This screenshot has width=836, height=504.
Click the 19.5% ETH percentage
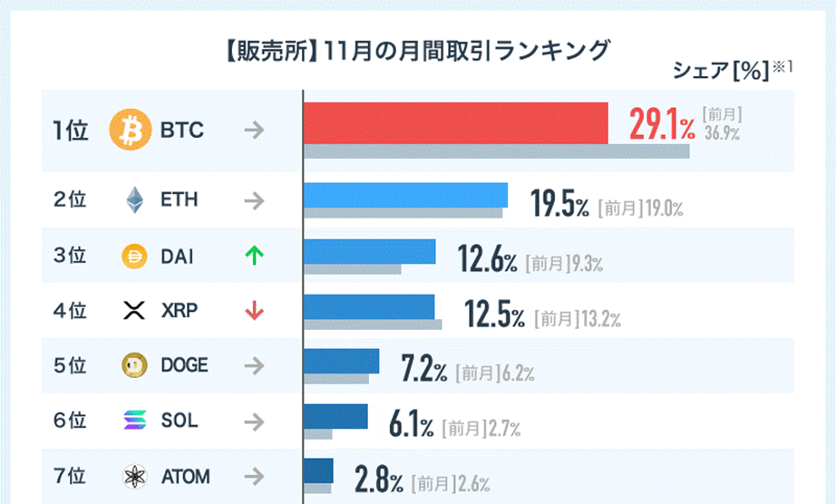tap(559, 204)
